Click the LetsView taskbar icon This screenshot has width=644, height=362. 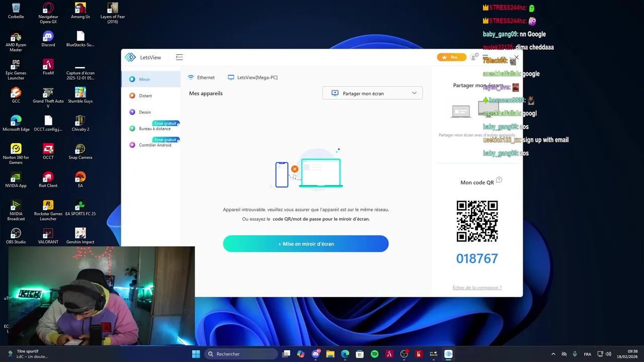pyautogui.click(x=448, y=354)
